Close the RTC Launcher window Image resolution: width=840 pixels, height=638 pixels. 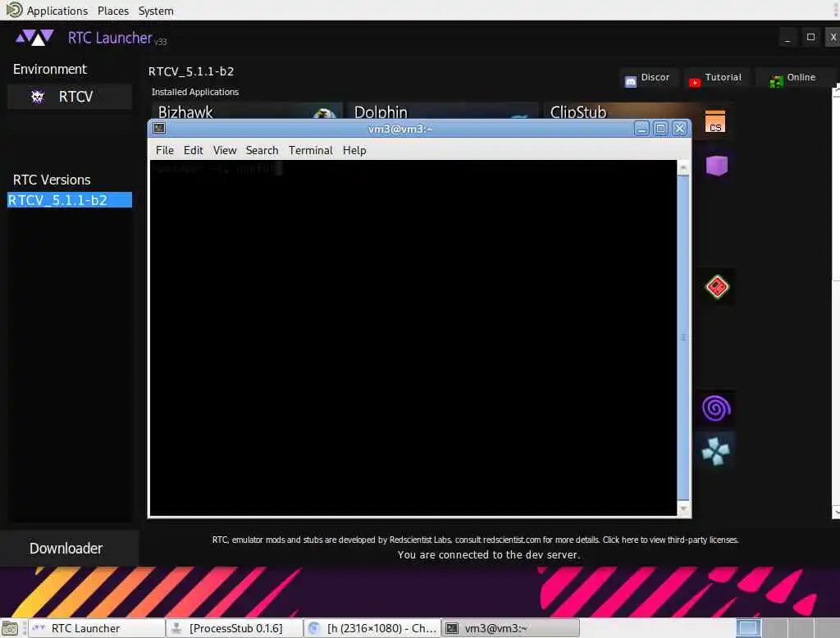coord(833,38)
